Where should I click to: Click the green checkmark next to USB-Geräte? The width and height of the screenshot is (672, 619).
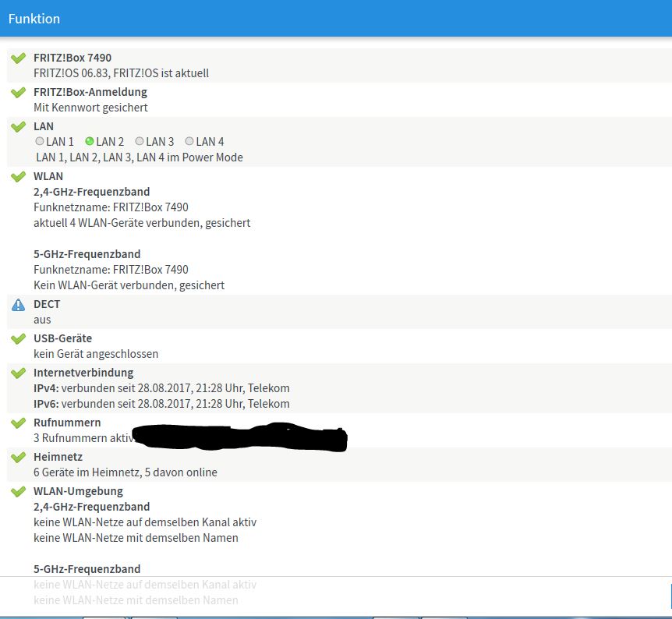click(x=18, y=338)
